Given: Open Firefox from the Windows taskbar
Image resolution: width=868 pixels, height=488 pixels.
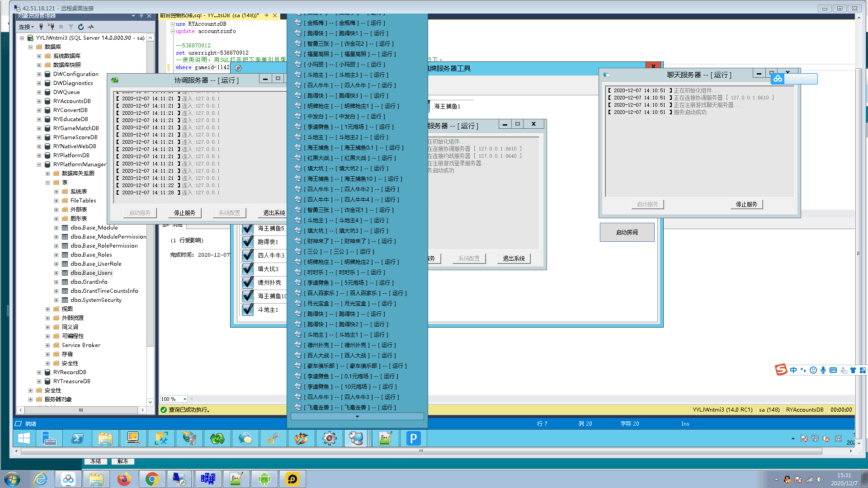Looking at the screenshot, I should pos(124,479).
